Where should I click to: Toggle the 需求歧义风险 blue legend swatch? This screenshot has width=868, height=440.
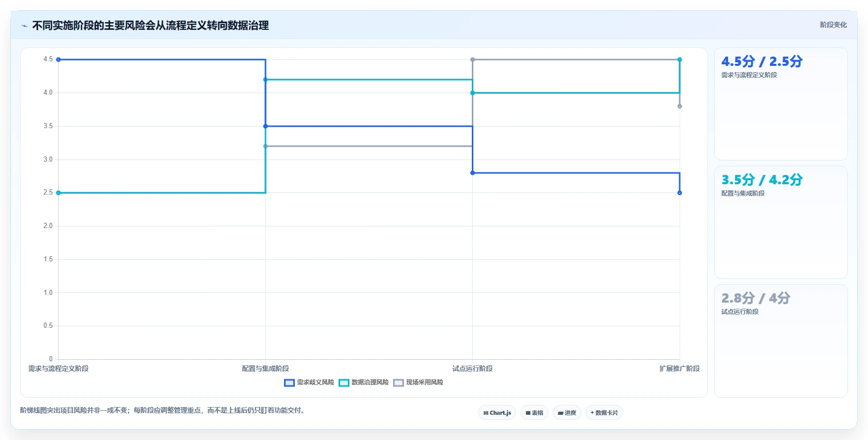click(289, 382)
